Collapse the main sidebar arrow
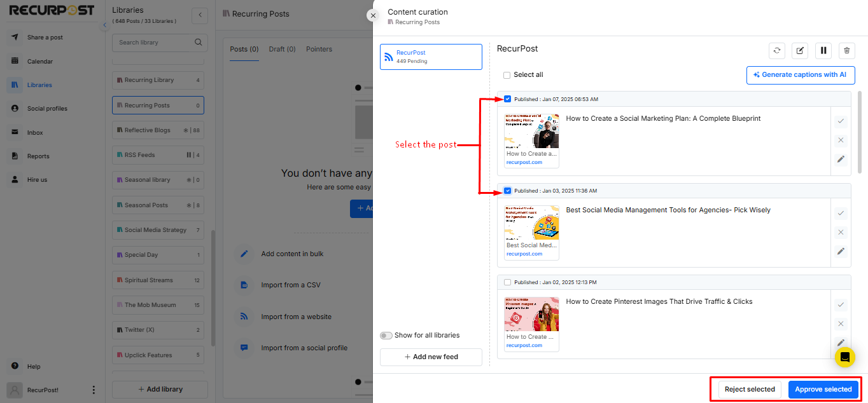868x403 pixels. point(104,25)
